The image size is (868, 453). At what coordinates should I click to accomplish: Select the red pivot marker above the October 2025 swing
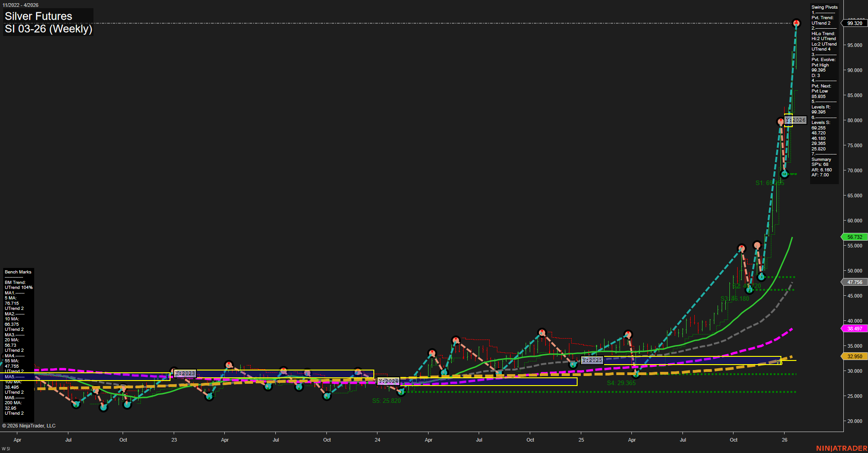click(742, 249)
